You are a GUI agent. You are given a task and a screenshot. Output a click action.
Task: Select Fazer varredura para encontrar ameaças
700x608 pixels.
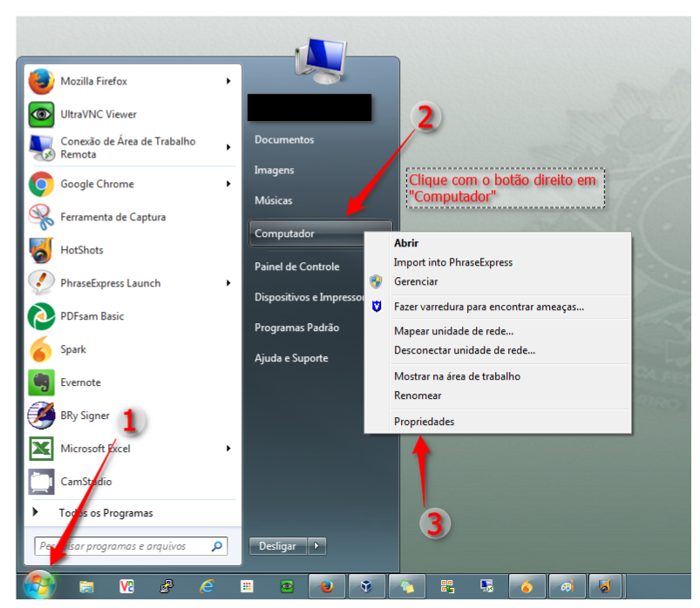(498, 307)
